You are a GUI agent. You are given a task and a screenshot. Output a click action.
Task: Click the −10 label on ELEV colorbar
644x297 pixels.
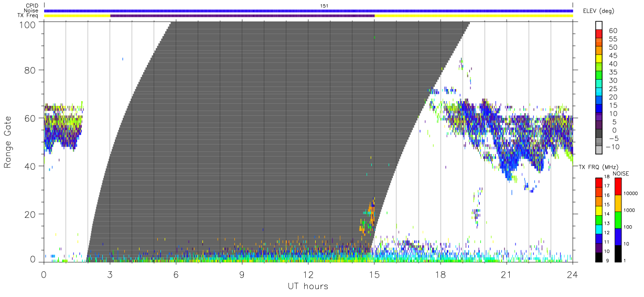(x=612, y=147)
